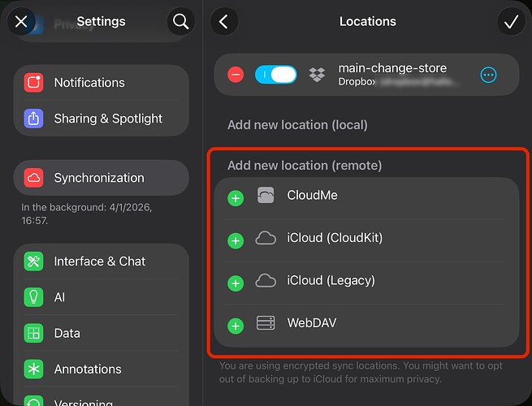Click the Settings title

[101, 21]
